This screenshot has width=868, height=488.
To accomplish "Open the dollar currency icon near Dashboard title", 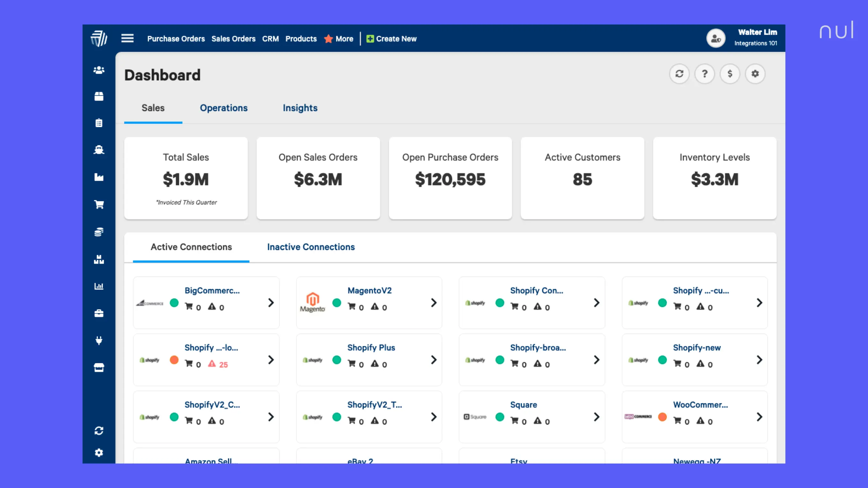I will 730,74.
